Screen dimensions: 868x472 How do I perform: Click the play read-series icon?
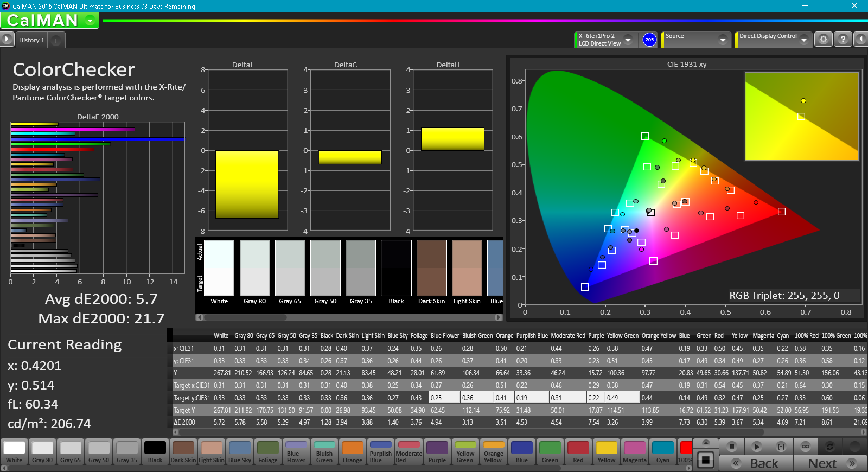[x=756, y=447]
